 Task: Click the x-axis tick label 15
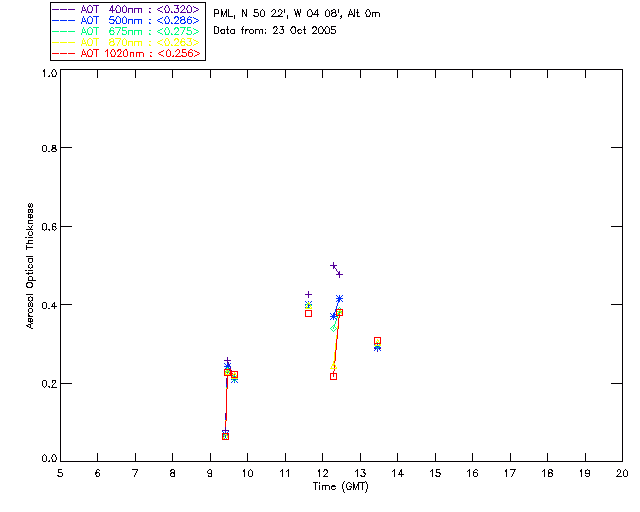[435, 474]
